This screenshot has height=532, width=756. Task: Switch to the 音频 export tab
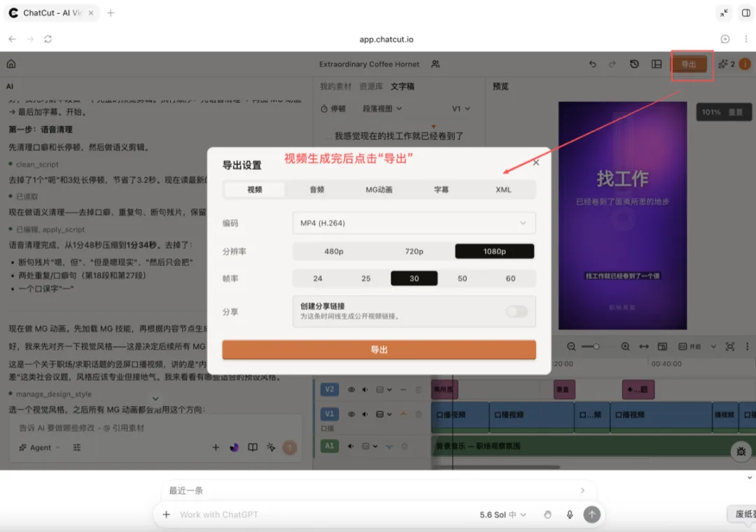click(317, 190)
